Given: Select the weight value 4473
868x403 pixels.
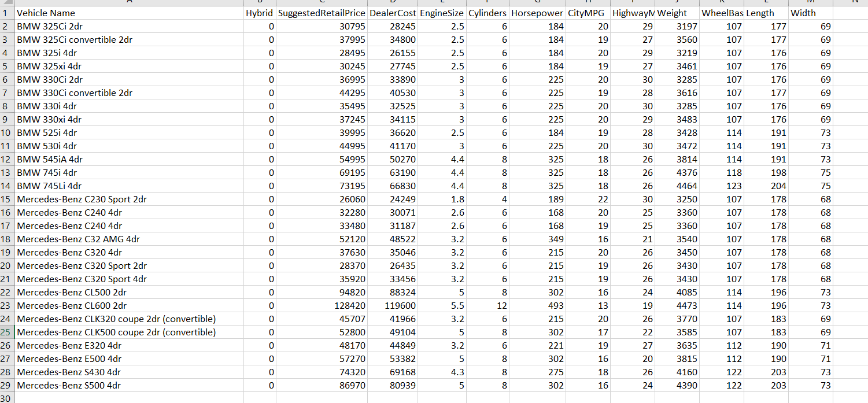Looking at the screenshot, I should [677, 305].
